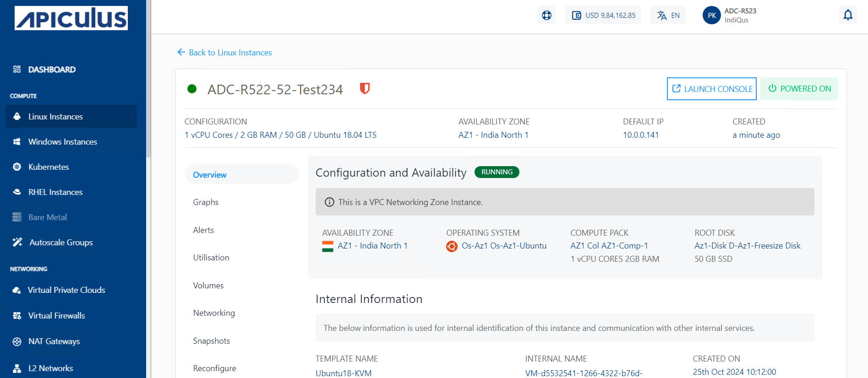
Task: Click the back arrow icon
Action: 181,52
